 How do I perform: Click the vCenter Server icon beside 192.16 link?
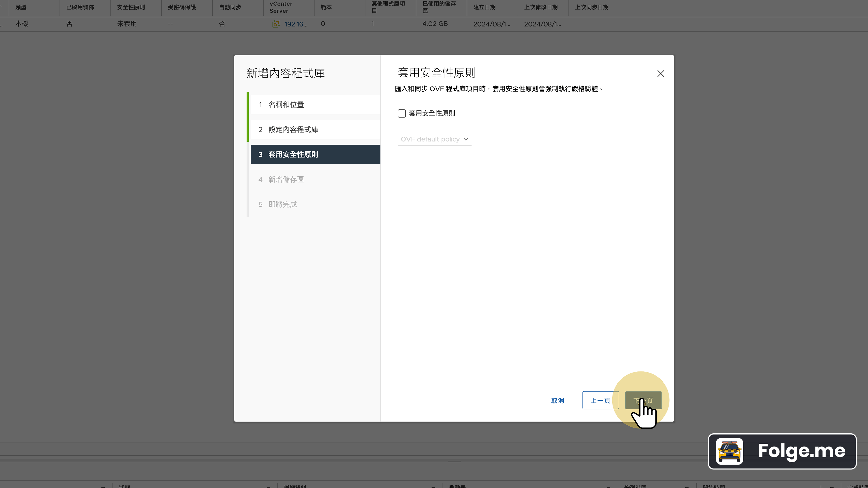click(x=276, y=24)
